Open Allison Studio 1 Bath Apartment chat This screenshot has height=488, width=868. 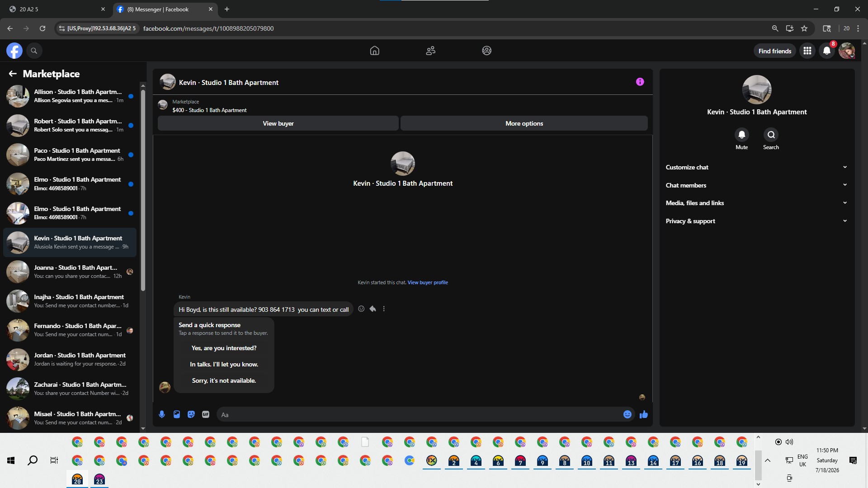[x=70, y=96]
